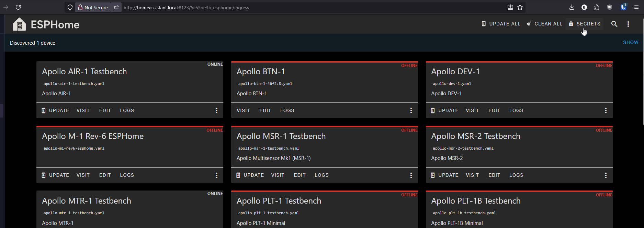Bookmark page with the star icon
The width and height of the screenshot is (644, 228).
coord(520,7)
